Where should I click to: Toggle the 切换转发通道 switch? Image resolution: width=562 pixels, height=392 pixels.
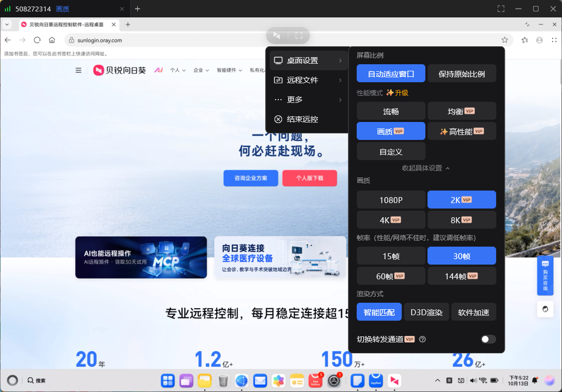pyautogui.click(x=488, y=339)
